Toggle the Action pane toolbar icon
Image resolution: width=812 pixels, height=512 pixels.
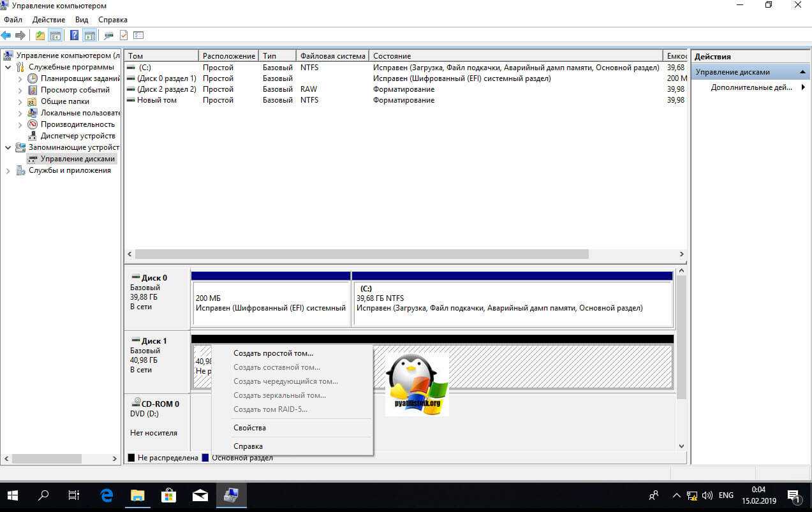[89, 36]
